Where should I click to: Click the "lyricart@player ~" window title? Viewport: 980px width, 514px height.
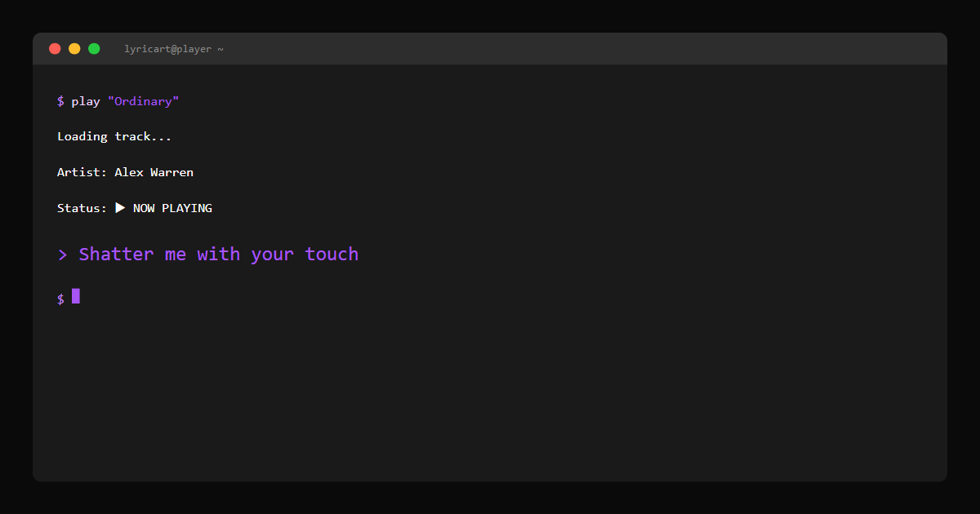(x=174, y=49)
